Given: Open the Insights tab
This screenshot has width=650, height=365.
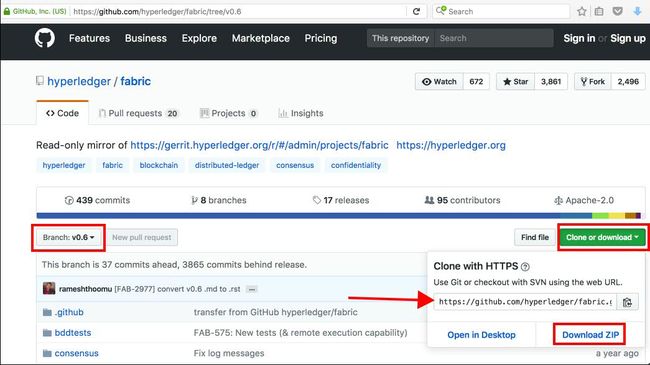Looking at the screenshot, I should pyautogui.click(x=301, y=113).
